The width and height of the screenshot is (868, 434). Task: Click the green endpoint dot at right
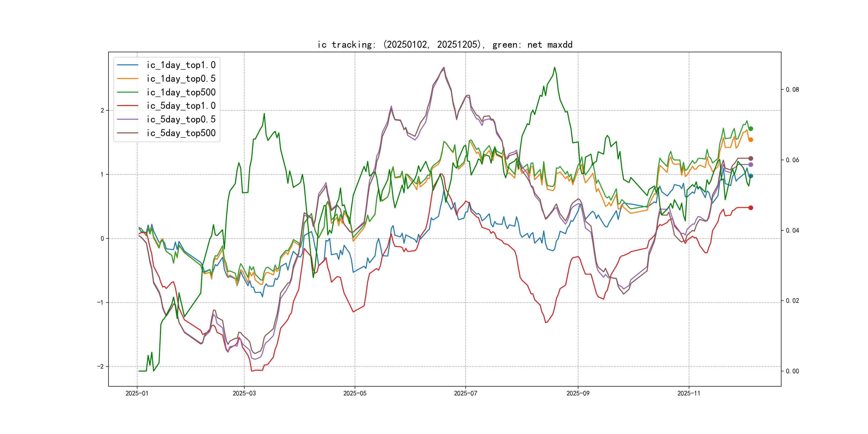point(751,129)
